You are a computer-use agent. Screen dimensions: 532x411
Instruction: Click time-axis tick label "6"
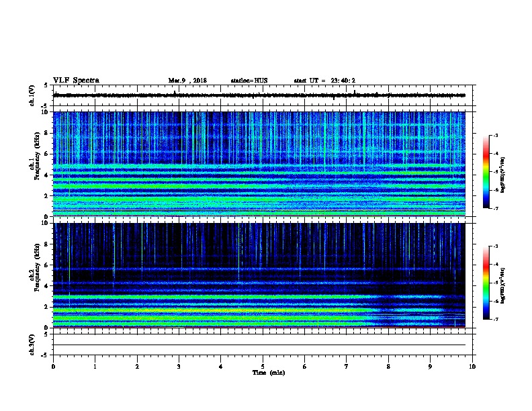coord(305,367)
